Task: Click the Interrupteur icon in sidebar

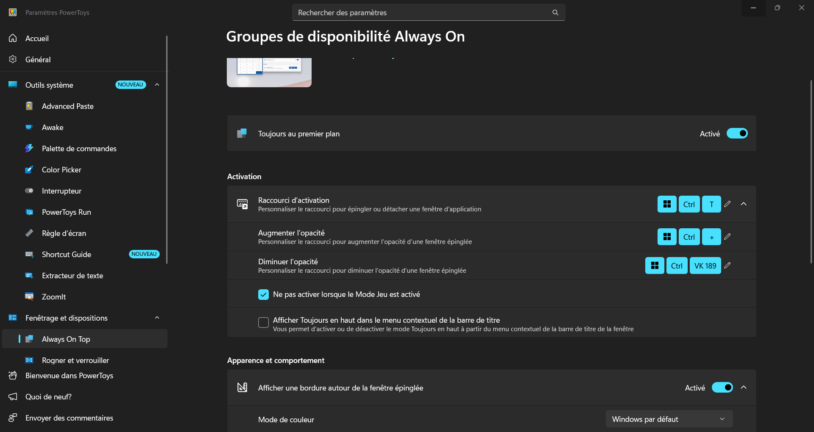Action: tap(30, 191)
